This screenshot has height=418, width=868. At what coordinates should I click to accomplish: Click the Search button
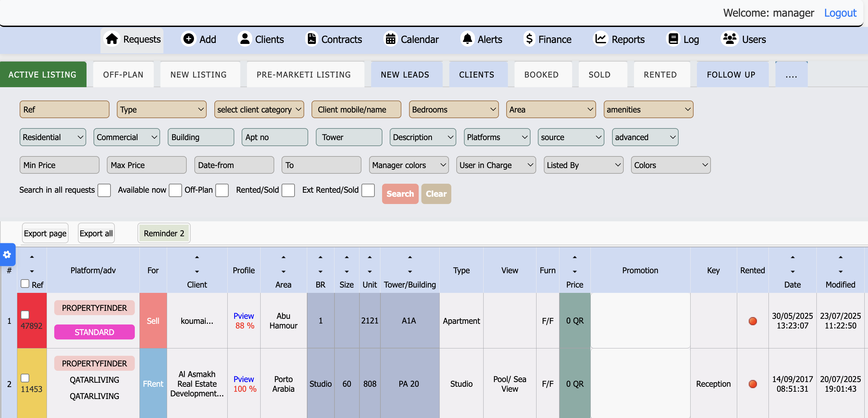coord(400,194)
